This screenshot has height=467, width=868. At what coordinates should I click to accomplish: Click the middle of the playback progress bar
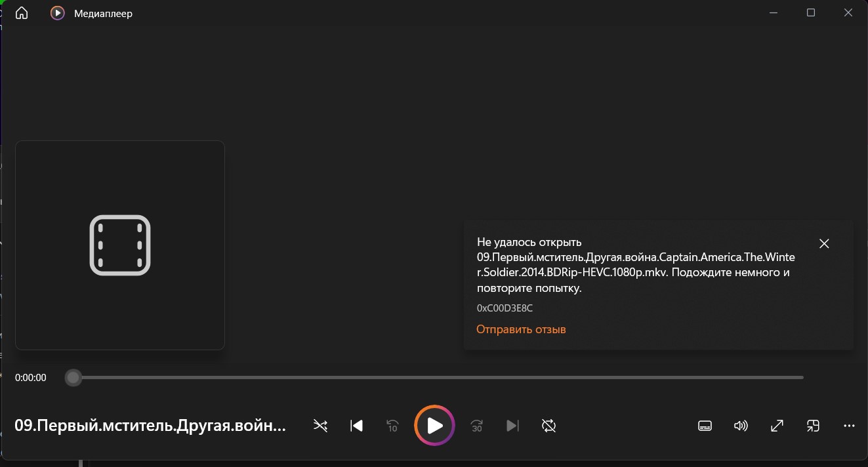pyautogui.click(x=434, y=377)
